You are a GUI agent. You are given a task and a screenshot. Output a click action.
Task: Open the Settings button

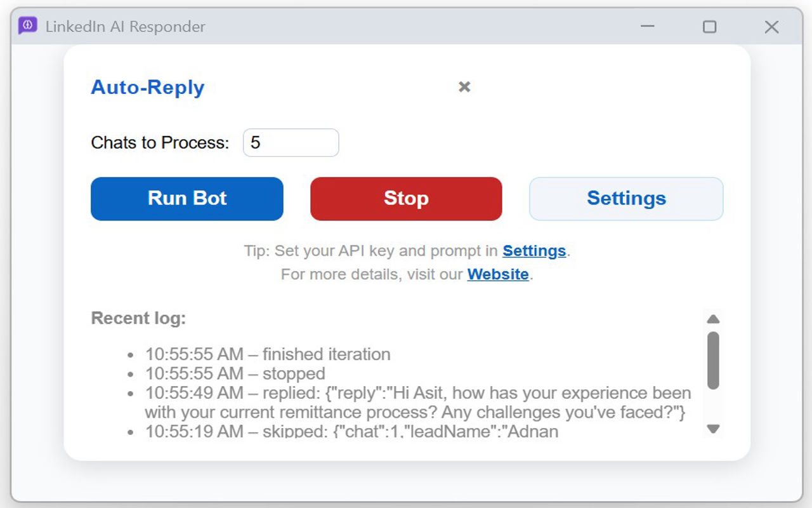pyautogui.click(x=626, y=198)
